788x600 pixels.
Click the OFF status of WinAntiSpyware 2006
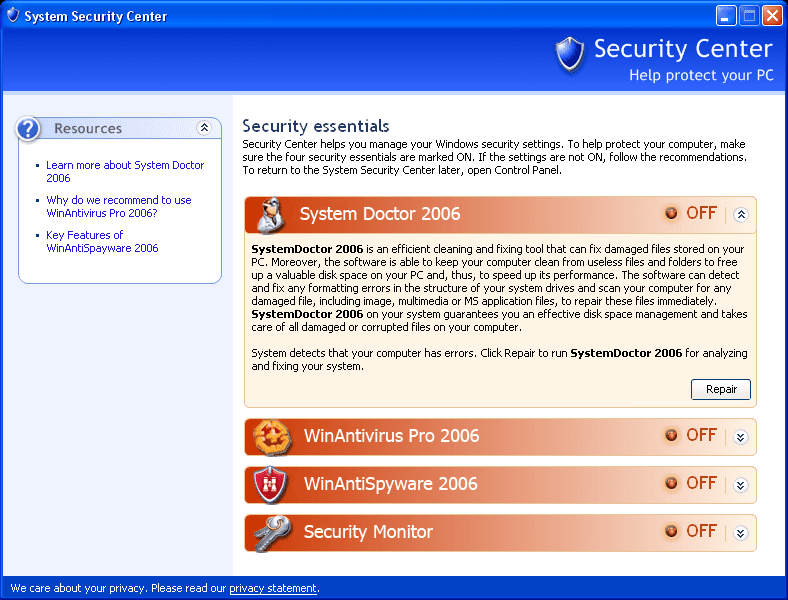coord(702,483)
